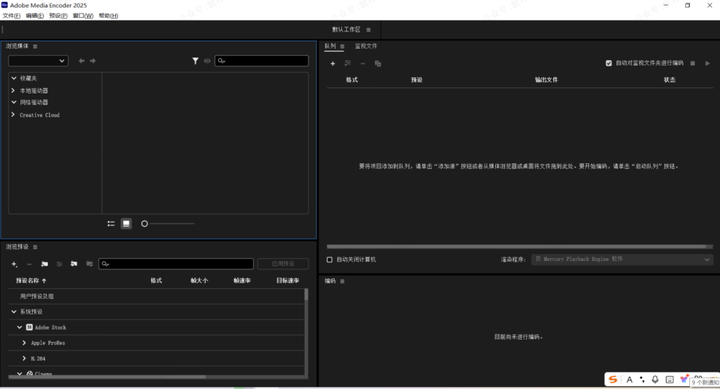Collapse the 网络驱动器 tree node
720x389 pixels.
(14, 102)
